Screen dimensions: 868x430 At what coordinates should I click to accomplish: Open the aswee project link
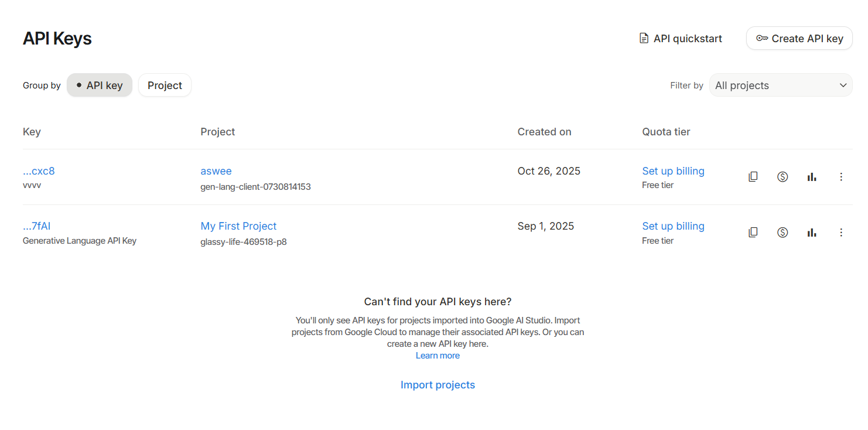(x=216, y=171)
